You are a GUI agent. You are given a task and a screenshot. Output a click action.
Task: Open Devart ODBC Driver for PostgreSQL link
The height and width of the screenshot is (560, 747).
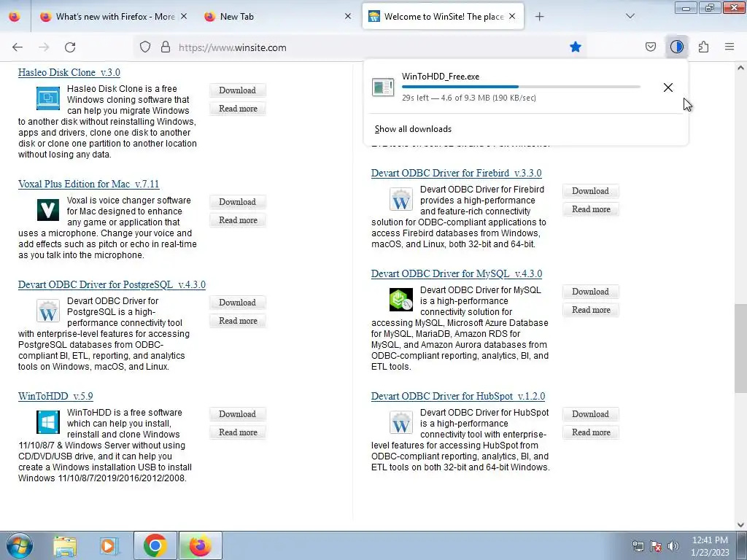click(x=112, y=285)
